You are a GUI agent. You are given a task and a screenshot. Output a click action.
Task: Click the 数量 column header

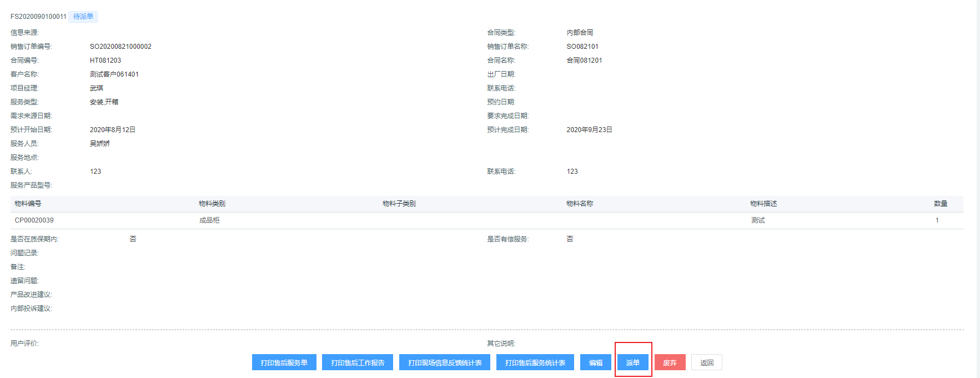940,204
